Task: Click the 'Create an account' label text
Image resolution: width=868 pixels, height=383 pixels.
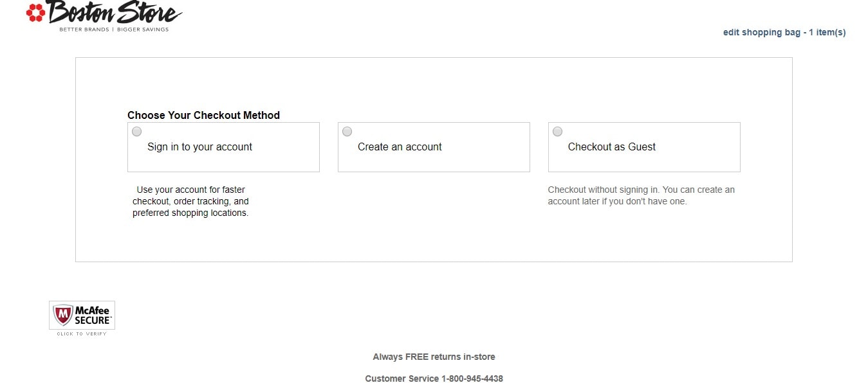Action: (x=400, y=147)
